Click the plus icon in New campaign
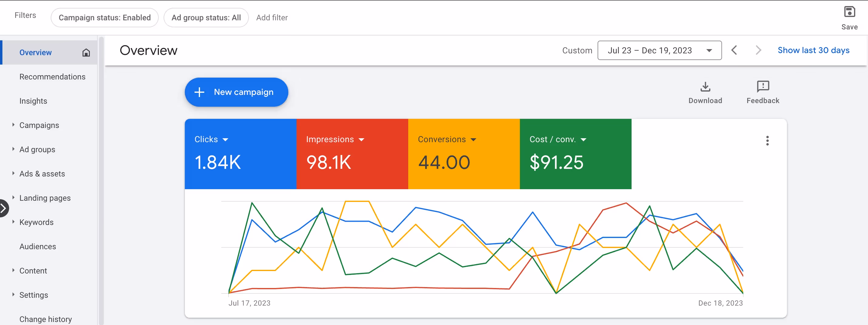 [199, 92]
